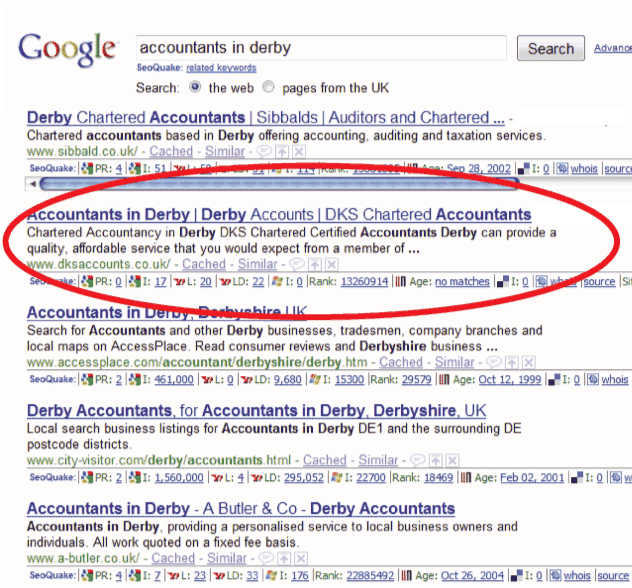Image resolution: width=632 pixels, height=588 pixels.
Task: Open the comment bubble icon for sibbald.co.uk result
Action: [264, 152]
